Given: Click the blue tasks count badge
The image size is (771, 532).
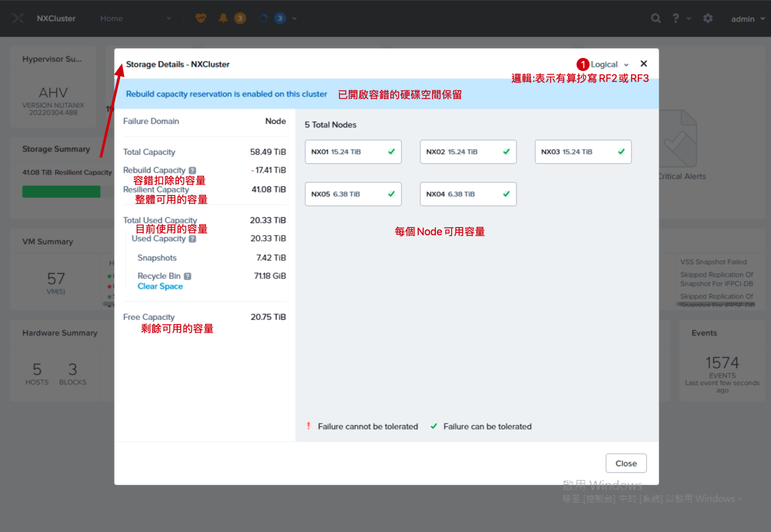Looking at the screenshot, I should coord(280,18).
